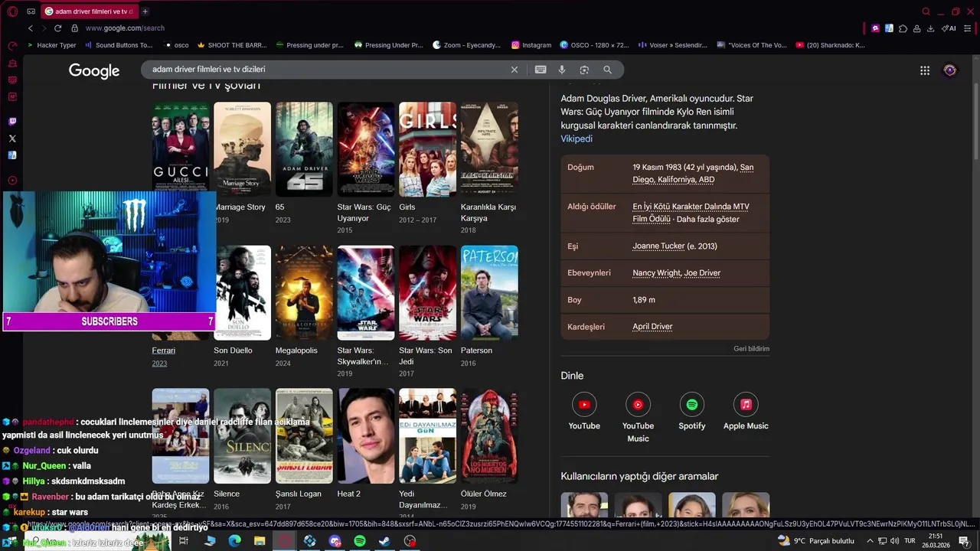This screenshot has height=551, width=980.
Task: Open the Megalopolis movie poster
Action: pos(304,292)
